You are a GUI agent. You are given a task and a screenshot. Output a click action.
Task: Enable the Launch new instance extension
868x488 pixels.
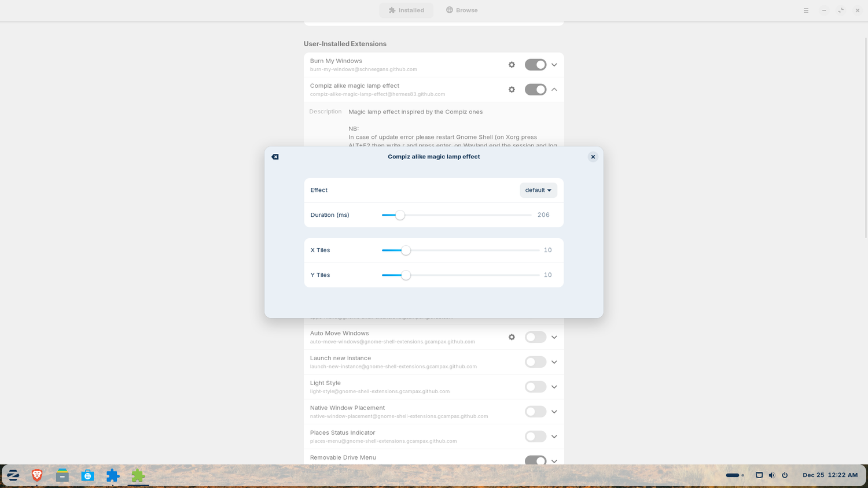[x=535, y=362]
